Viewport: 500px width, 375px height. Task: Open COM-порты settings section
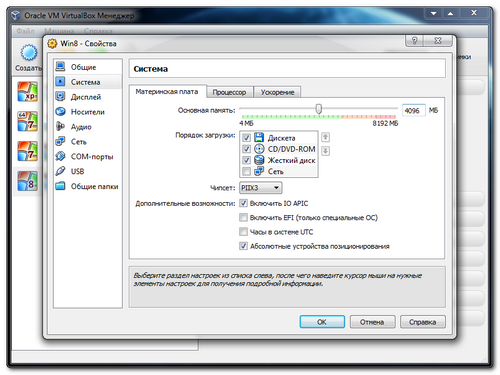tap(92, 156)
